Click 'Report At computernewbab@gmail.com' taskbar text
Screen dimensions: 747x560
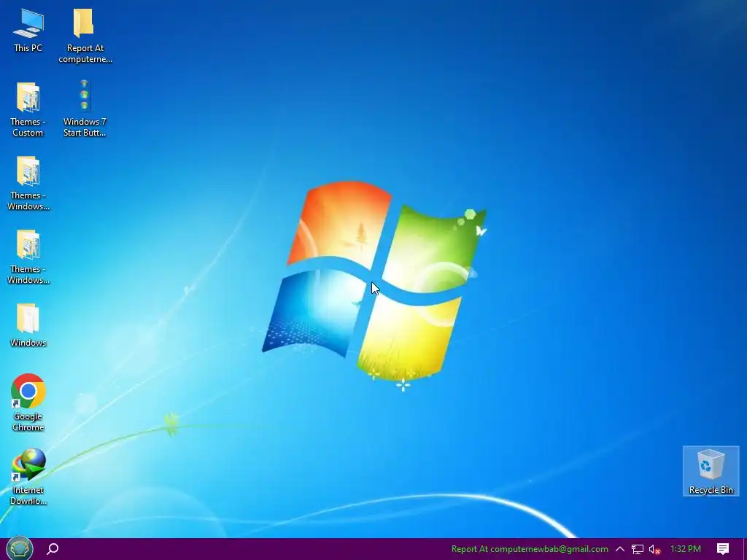click(x=530, y=549)
